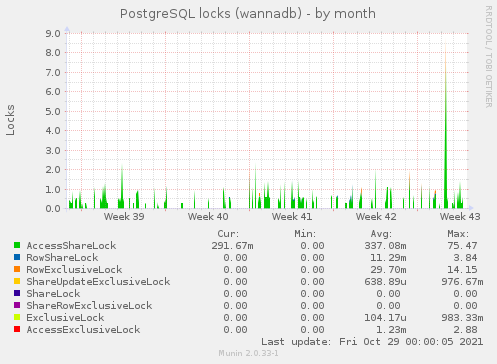Click the Avg: column header
This screenshot has height=364, width=497.
tap(381, 234)
